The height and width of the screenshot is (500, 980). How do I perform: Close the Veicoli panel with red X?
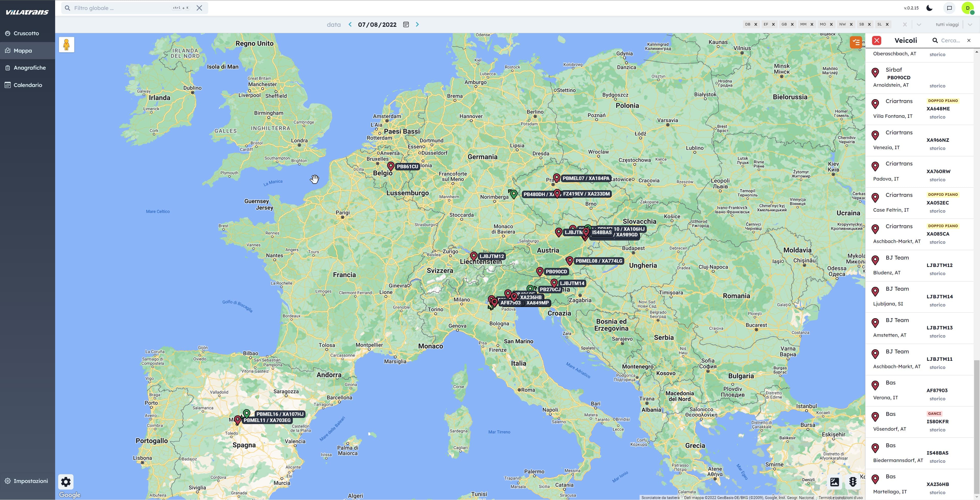click(877, 41)
